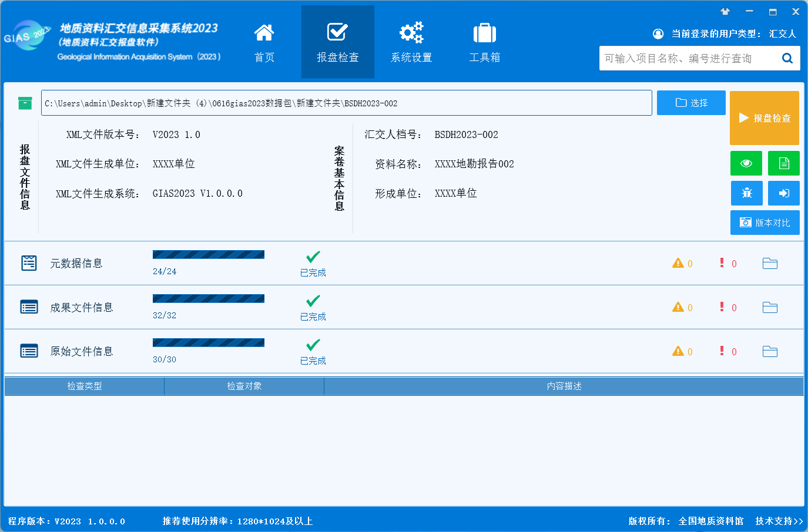Click warning icon in 成果文件信息 row
This screenshot has width=808, height=532.
[x=678, y=307]
